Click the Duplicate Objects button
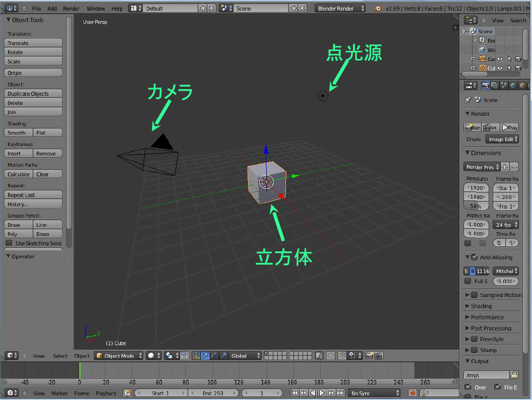The height and width of the screenshot is (400, 532). point(33,94)
